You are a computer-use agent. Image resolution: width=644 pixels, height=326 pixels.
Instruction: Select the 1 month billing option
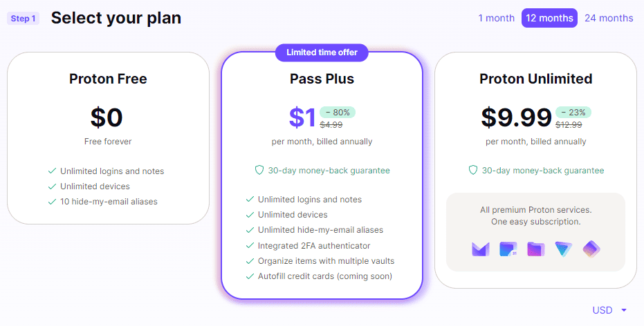pyautogui.click(x=497, y=18)
